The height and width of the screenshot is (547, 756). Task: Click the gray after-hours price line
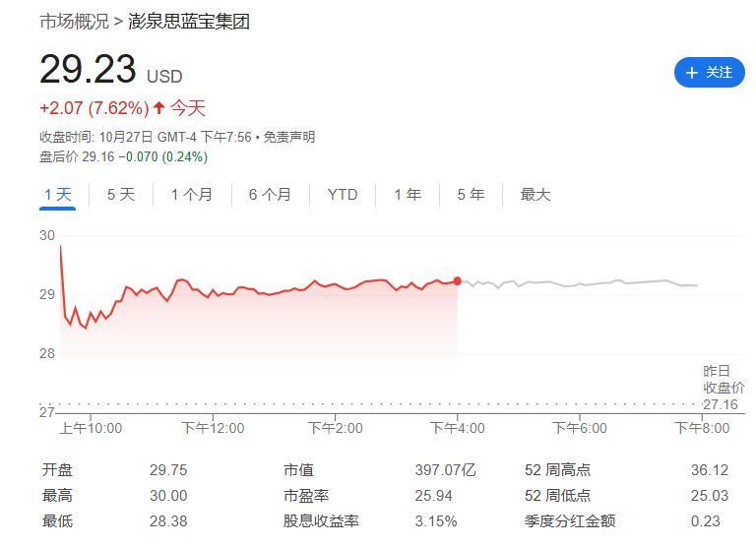[x=579, y=283]
